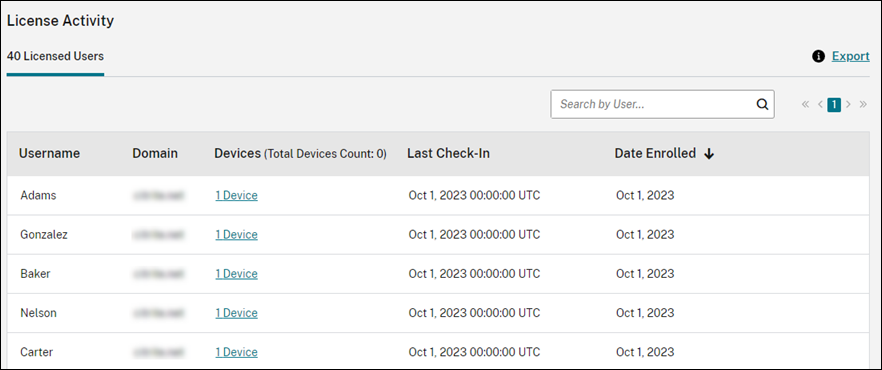Go to last page double-arrow
The image size is (882, 370).
(x=863, y=105)
